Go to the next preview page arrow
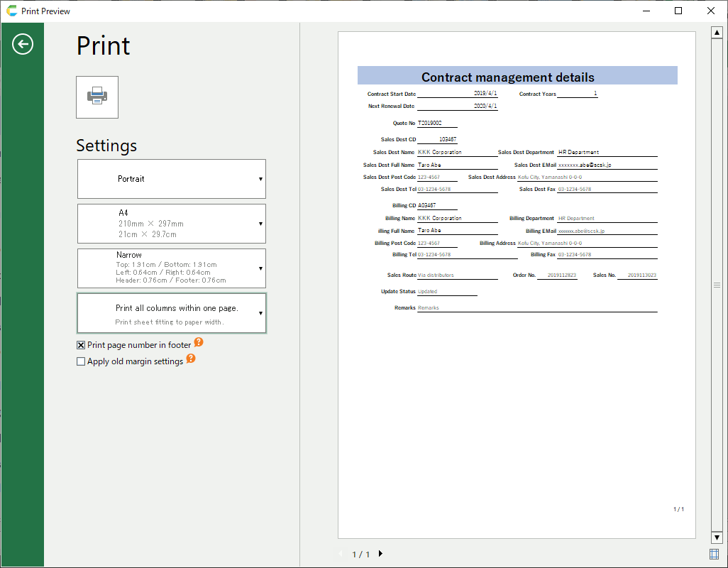728x568 pixels. tap(380, 554)
